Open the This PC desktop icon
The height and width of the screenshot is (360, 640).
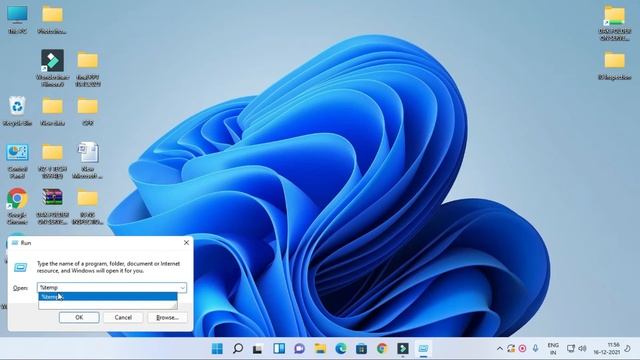(17, 19)
